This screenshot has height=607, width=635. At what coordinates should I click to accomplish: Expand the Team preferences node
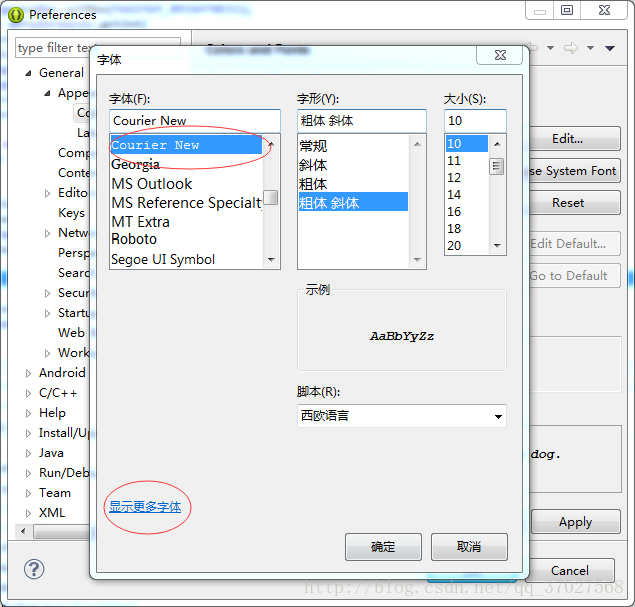(x=28, y=493)
